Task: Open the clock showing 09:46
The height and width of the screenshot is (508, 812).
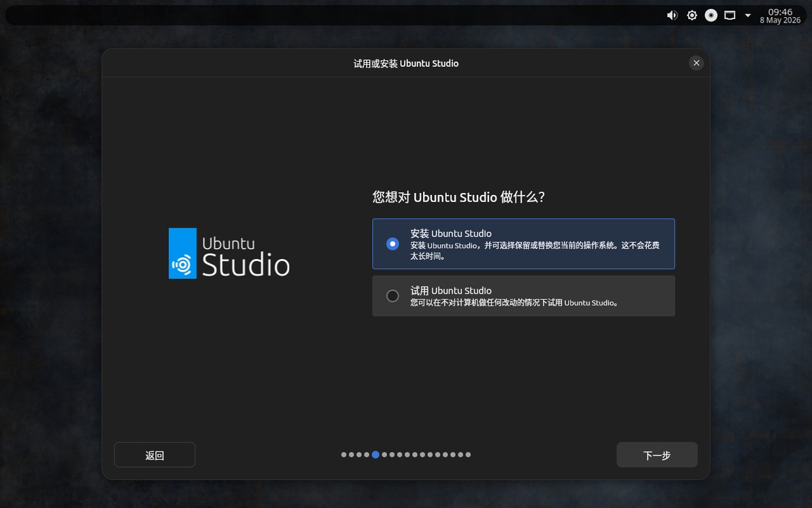Action: (780, 12)
